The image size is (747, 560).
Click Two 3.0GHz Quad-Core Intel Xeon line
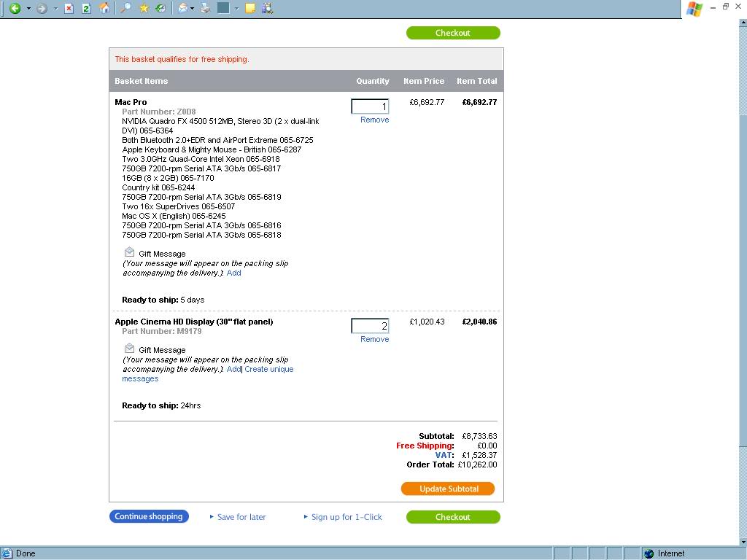(201, 159)
